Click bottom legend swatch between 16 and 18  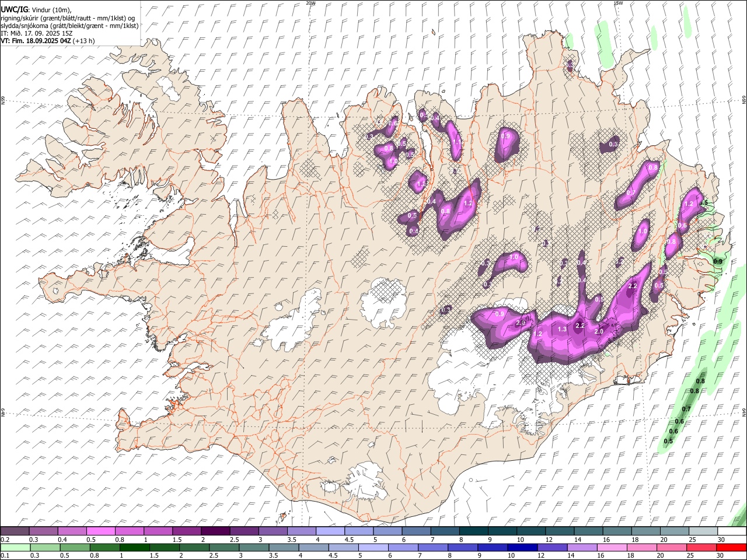[612, 547]
